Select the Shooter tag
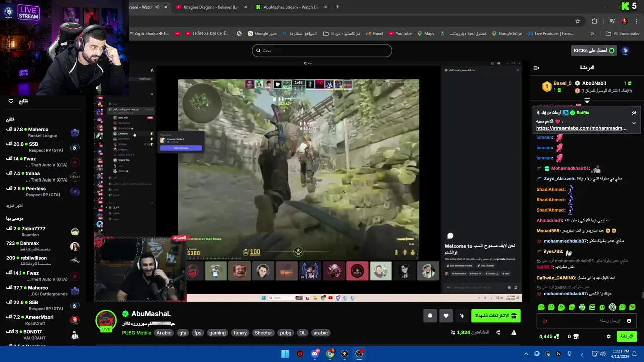 point(263,333)
